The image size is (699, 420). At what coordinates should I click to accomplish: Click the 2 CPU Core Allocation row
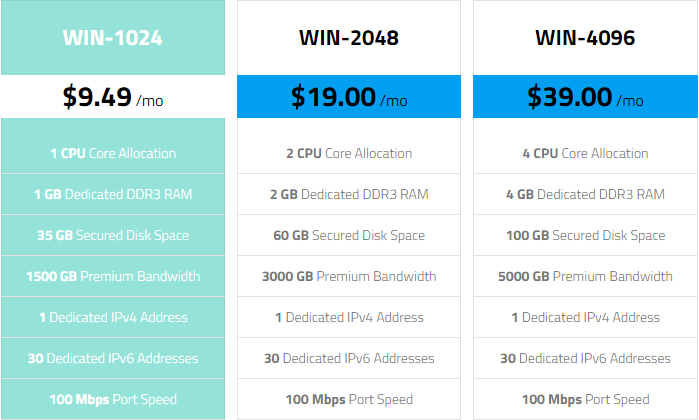349,153
